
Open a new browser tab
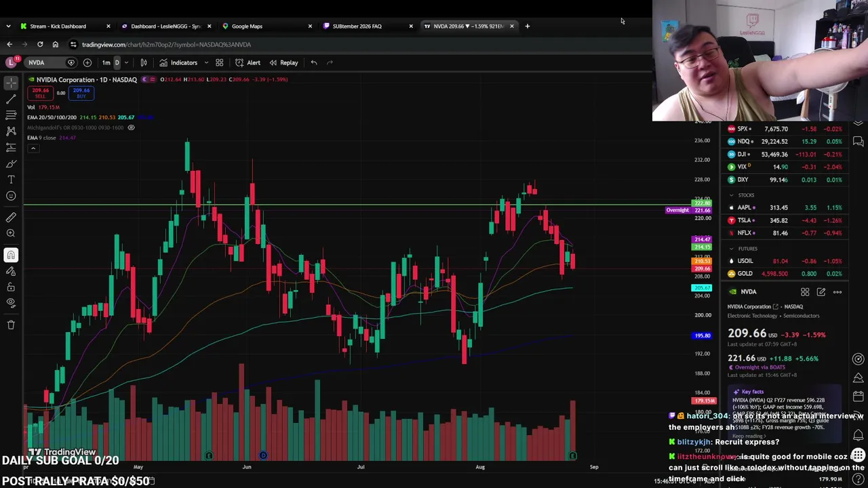tap(527, 26)
